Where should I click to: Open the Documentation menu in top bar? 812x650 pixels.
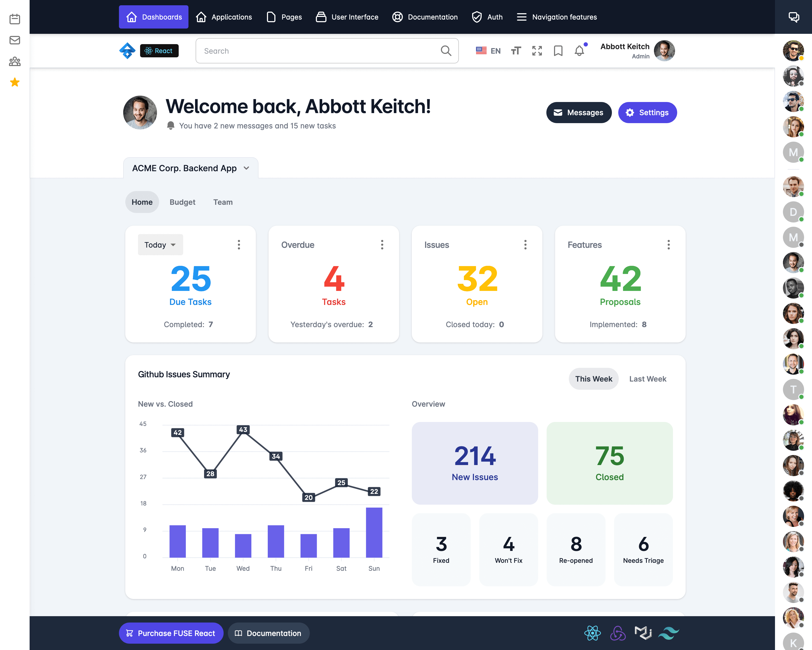click(425, 17)
